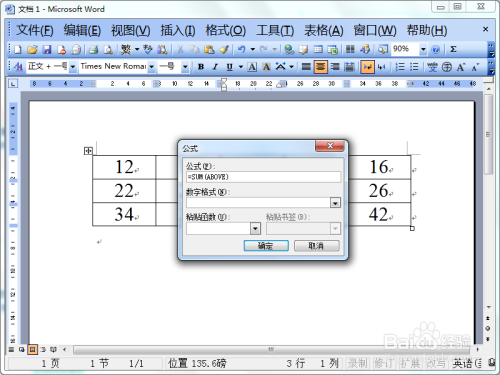
Task: Open the undo history dropdown arrow
Action: click(x=253, y=50)
